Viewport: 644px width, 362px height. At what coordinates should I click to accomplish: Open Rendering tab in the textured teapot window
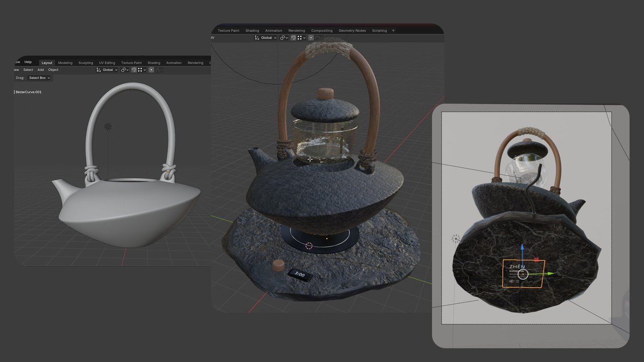click(297, 31)
